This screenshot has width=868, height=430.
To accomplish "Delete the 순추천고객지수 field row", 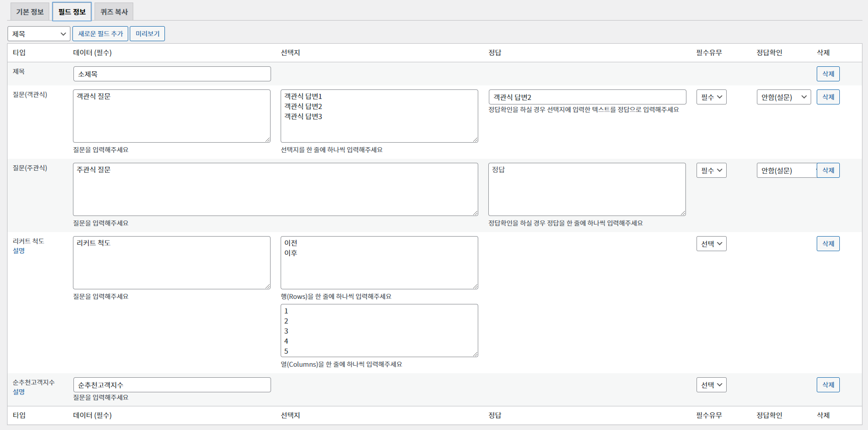I will [x=828, y=385].
